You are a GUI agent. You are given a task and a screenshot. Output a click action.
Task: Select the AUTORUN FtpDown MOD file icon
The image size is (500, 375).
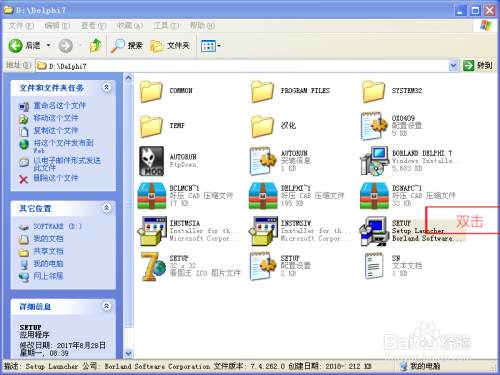(x=151, y=161)
